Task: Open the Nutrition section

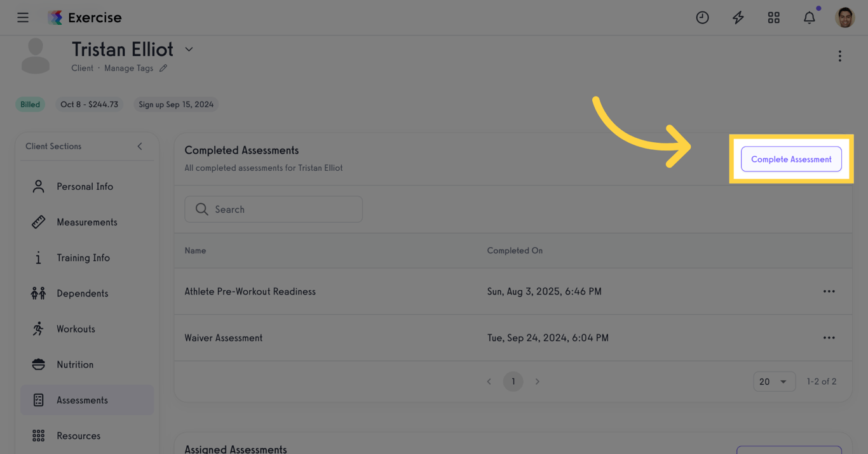Action: click(75, 364)
